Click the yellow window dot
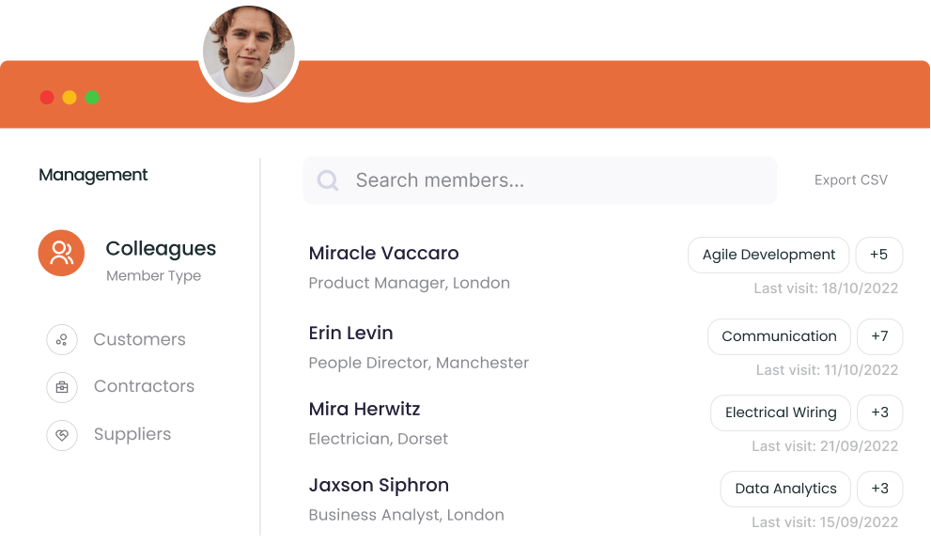The height and width of the screenshot is (560, 931). point(70,98)
